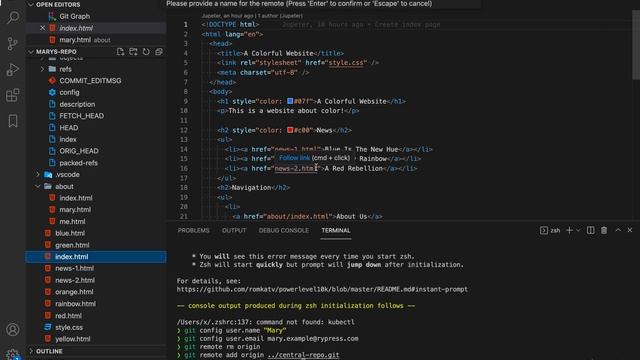Image resolution: width=640 pixels, height=360 pixels.
Task: Open Git Graph in open editors
Action: pos(74,16)
